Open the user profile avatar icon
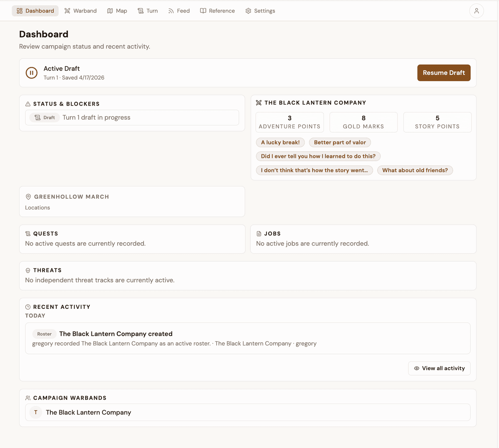The image size is (499, 448). click(477, 11)
